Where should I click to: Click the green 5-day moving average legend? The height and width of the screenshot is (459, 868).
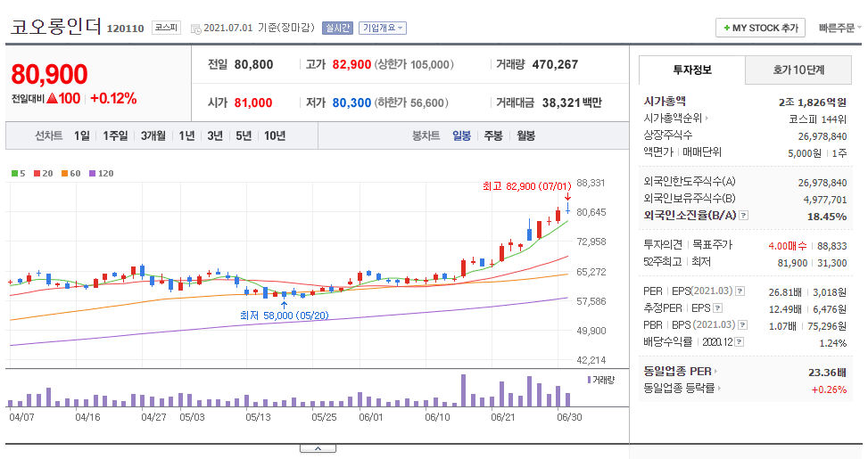(18, 173)
